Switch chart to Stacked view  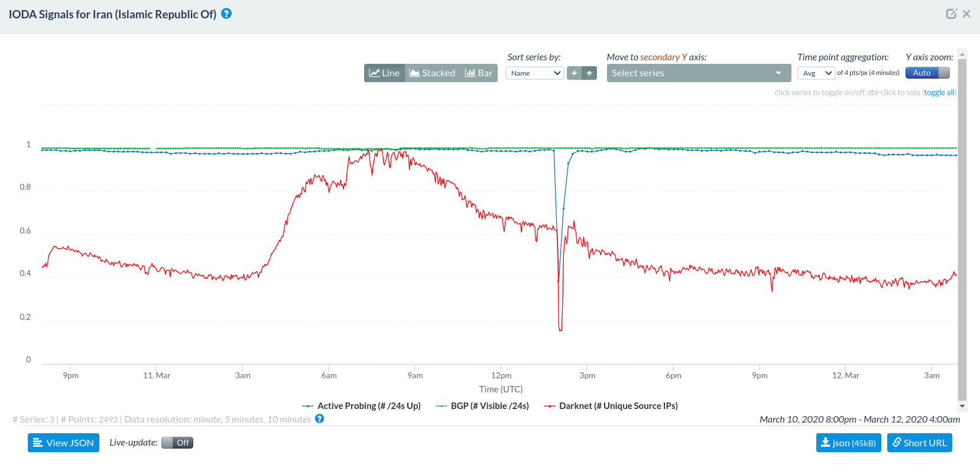point(432,73)
